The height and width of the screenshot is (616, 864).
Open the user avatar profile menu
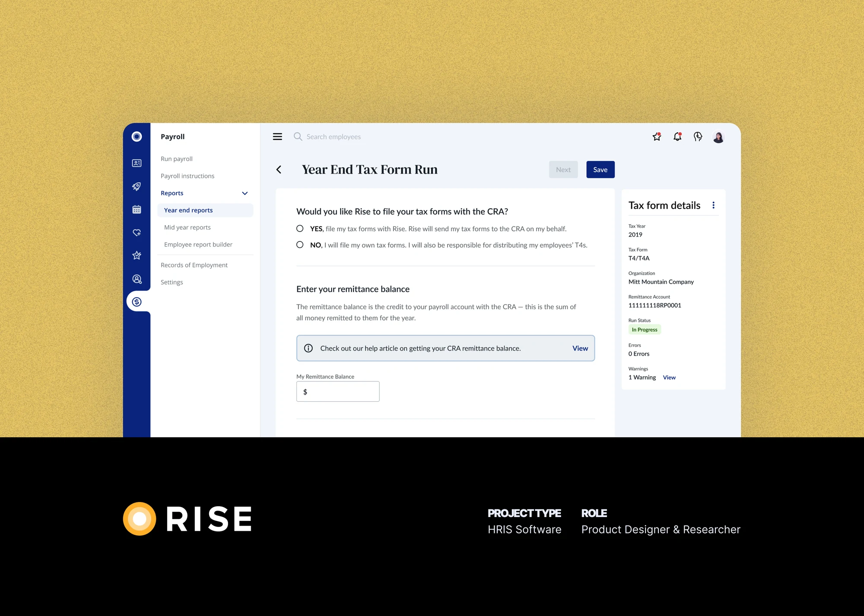coord(718,137)
